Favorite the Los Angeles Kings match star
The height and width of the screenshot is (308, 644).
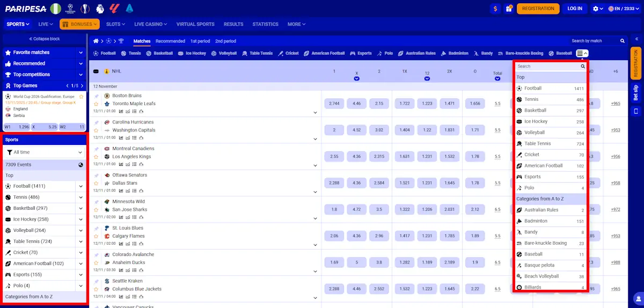pyautogui.click(x=96, y=157)
